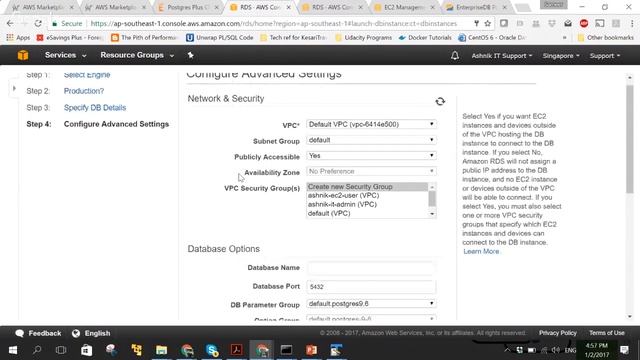Image resolution: width=640 pixels, height=360 pixels.
Task: Open the Terms of Use link
Action: [x=607, y=333]
